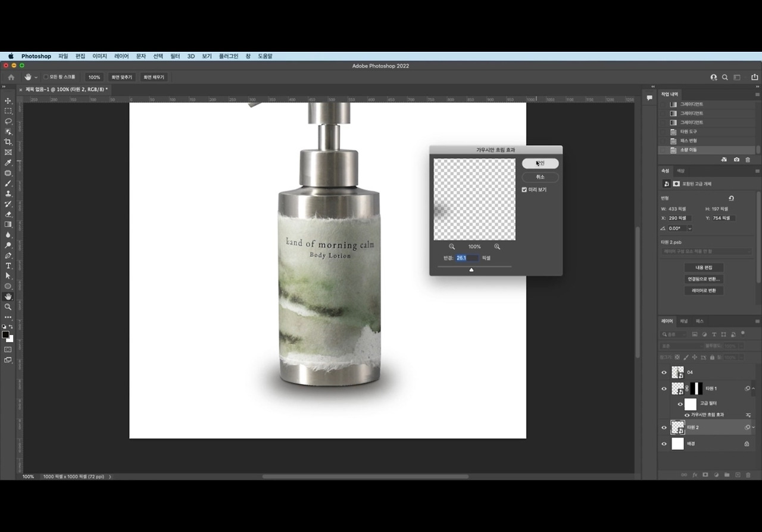Select the Object Selection tool
This screenshot has width=762, height=532.
point(8,132)
